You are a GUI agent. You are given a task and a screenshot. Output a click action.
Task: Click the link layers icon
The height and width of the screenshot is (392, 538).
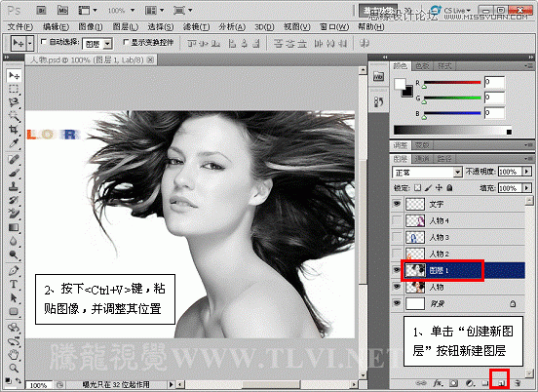[x=421, y=383]
